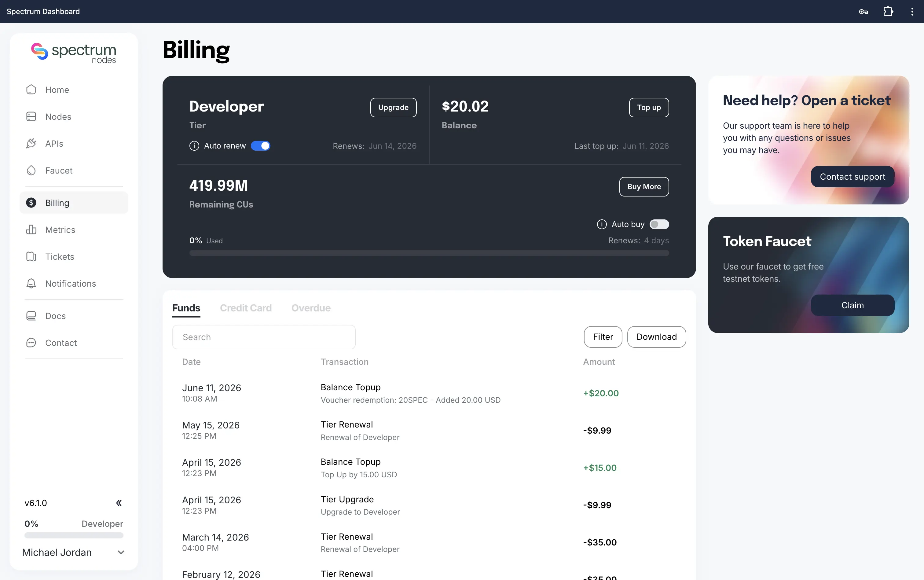This screenshot has height=580, width=924.
Task: Click the Top up balance button
Action: pyautogui.click(x=649, y=107)
